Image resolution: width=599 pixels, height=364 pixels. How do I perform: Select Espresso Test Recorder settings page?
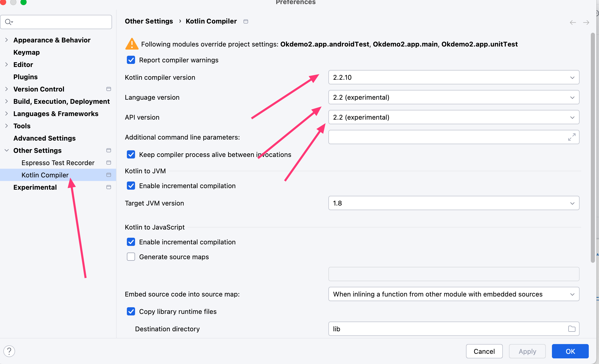pos(58,163)
